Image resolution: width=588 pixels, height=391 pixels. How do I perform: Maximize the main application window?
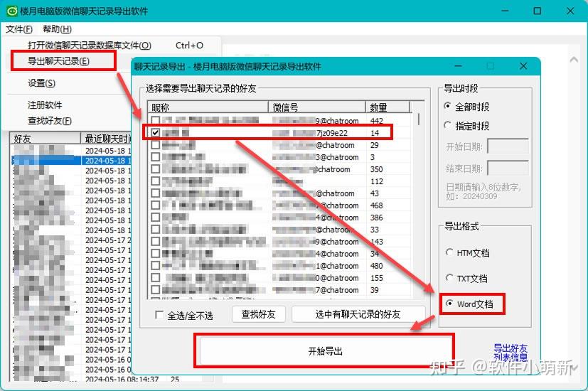538,11
